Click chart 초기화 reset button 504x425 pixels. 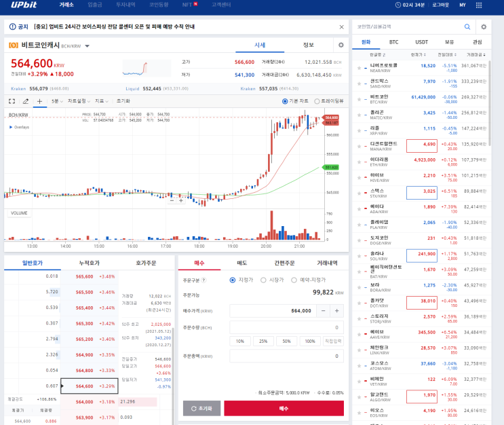tap(123, 101)
